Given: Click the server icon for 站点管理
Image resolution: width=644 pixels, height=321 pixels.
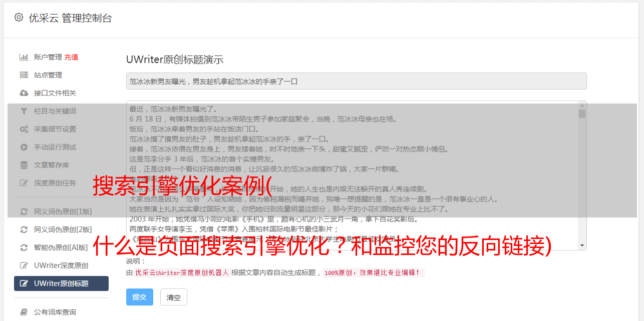Looking at the screenshot, I should pos(24,75).
